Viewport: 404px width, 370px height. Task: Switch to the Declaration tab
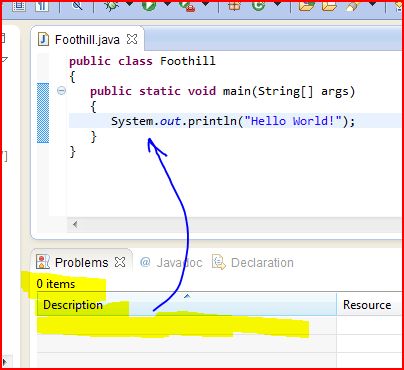pyautogui.click(x=253, y=263)
